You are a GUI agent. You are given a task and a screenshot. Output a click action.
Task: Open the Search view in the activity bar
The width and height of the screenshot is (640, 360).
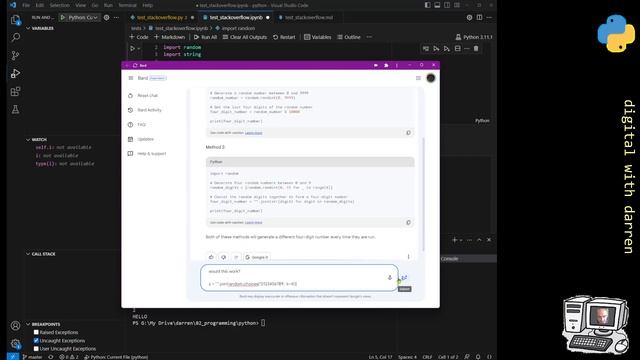click(x=15, y=38)
